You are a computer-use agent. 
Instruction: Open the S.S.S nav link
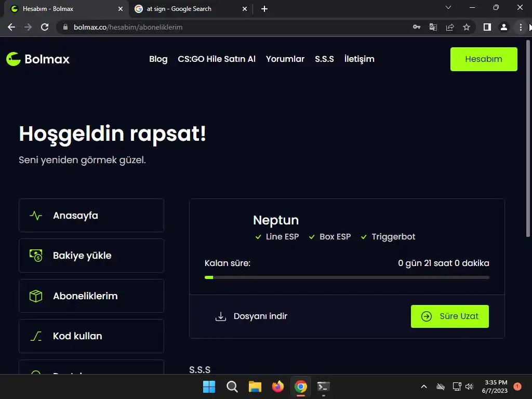tap(324, 59)
